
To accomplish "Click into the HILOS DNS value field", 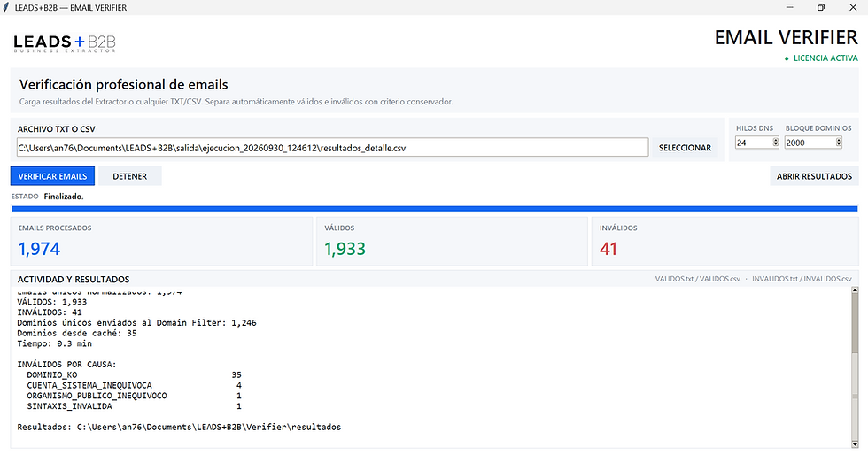I will (x=754, y=143).
